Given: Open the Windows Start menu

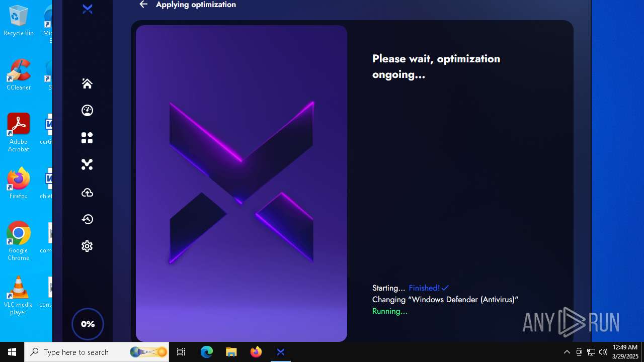Looking at the screenshot, I should tap(12, 352).
